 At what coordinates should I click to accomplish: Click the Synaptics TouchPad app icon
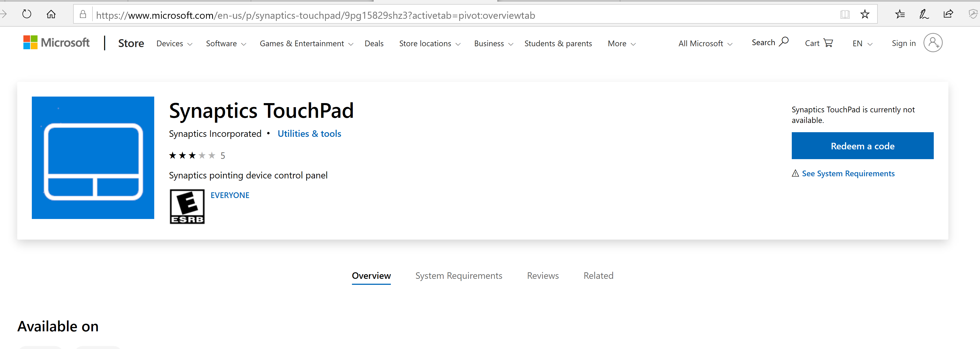click(x=93, y=157)
